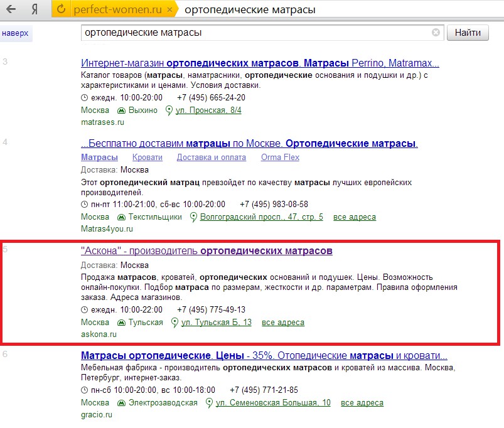Open result Бесплатно доставим матрацы по Москве
This screenshot has width=504, height=428.
pyautogui.click(x=249, y=143)
